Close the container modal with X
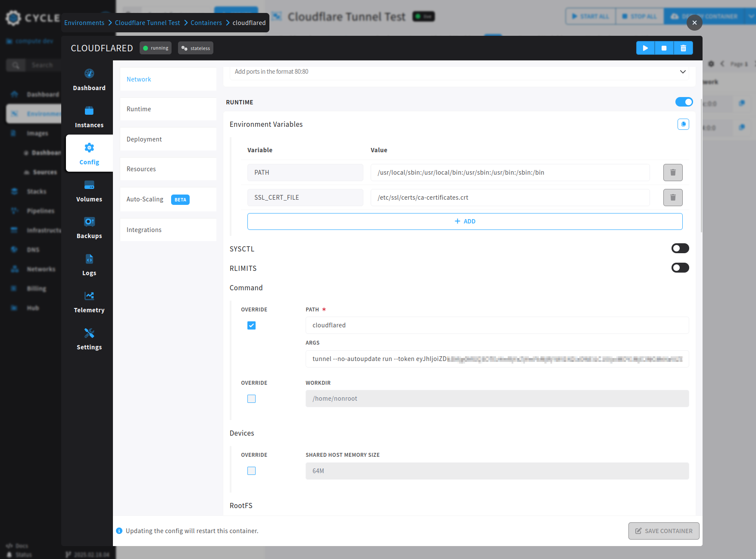The width and height of the screenshot is (756, 559). (694, 22)
